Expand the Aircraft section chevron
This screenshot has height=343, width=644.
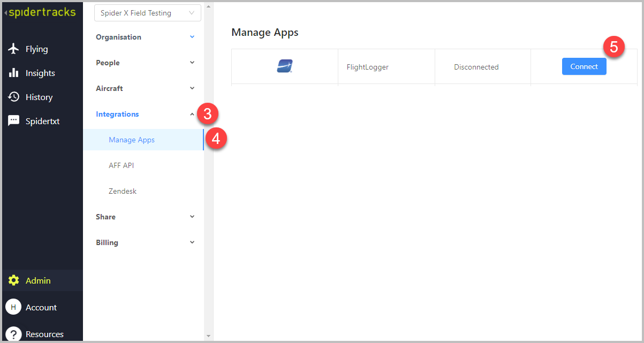(192, 88)
